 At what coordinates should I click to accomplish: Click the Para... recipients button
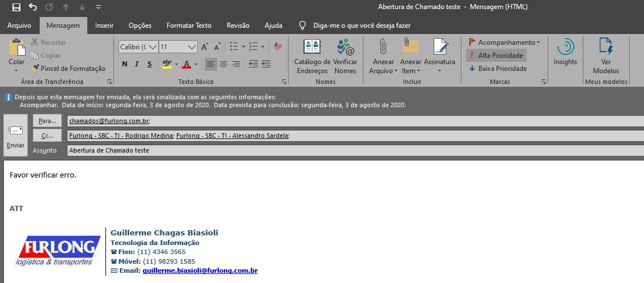click(47, 121)
